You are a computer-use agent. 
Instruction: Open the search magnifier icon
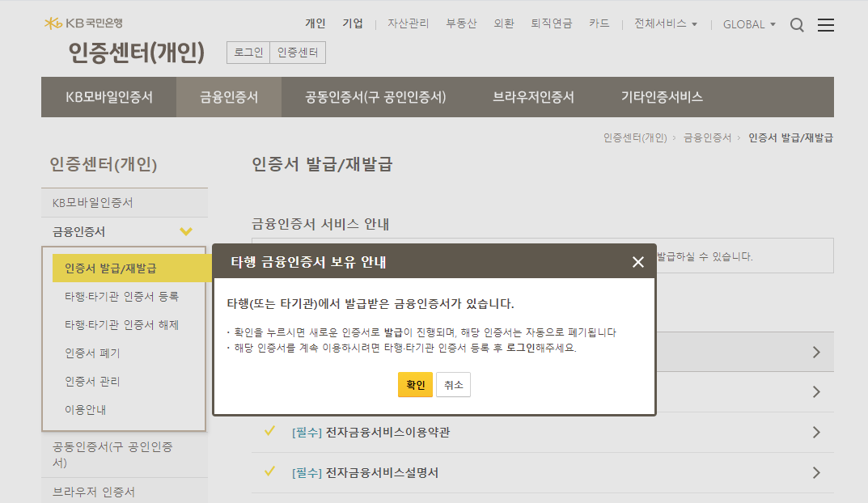click(x=797, y=25)
